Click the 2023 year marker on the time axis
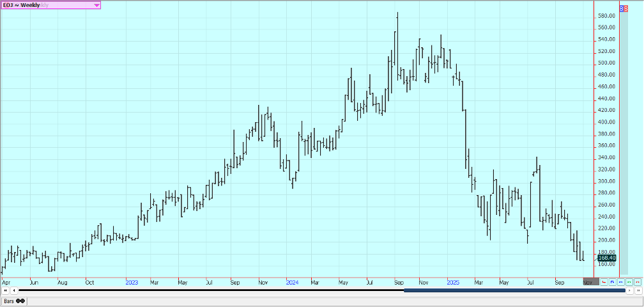 tap(132, 282)
